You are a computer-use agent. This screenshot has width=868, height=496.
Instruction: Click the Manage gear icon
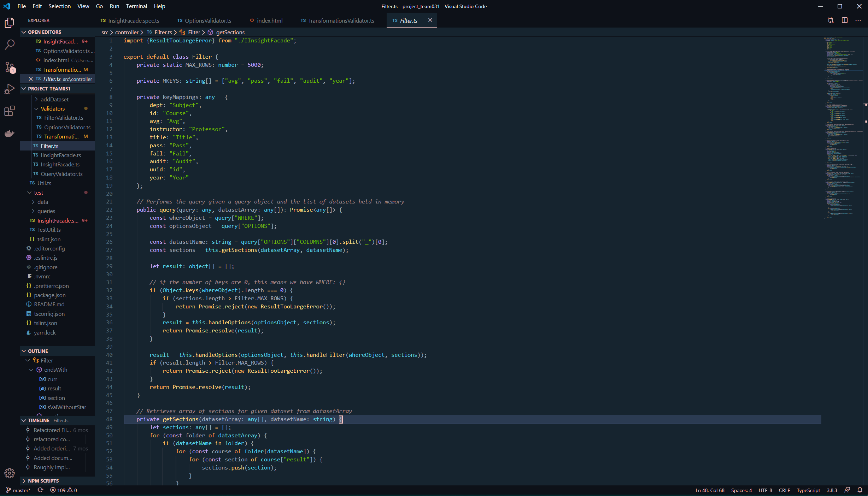coord(10,473)
